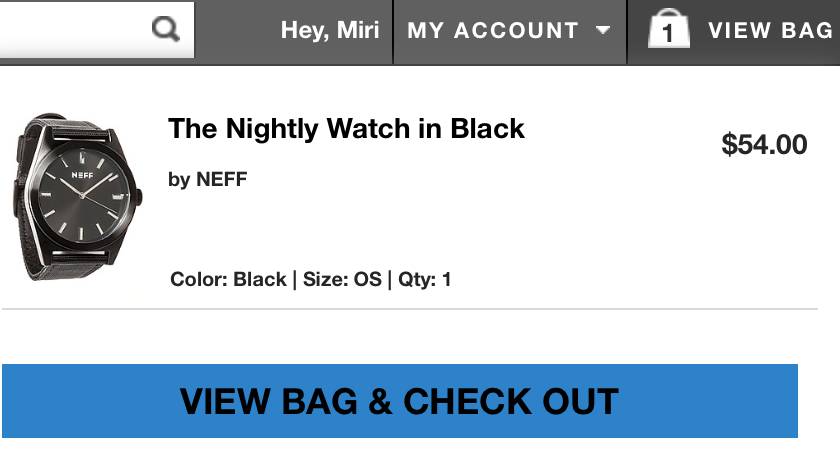Click the divider line below item details
The width and height of the screenshot is (840, 470).
click(x=410, y=309)
